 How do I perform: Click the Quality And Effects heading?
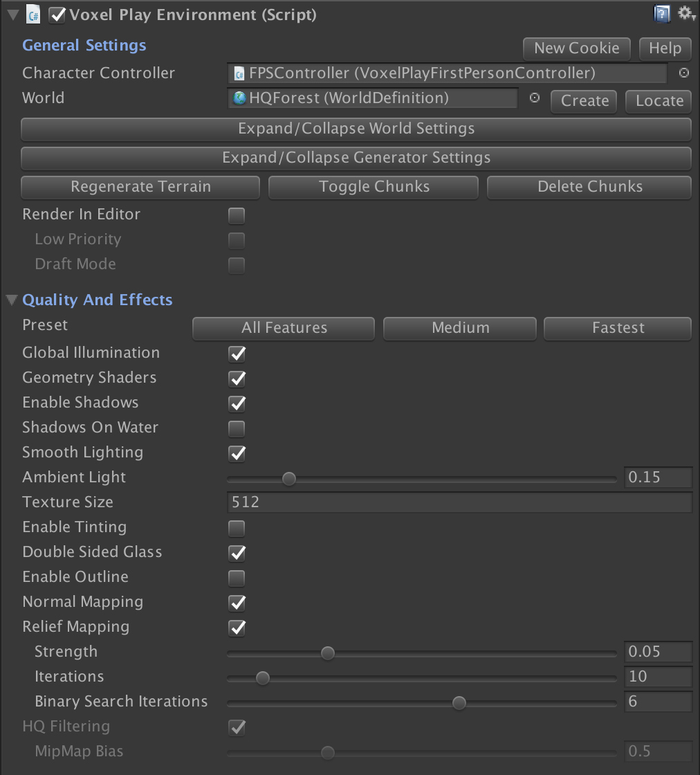coord(98,300)
